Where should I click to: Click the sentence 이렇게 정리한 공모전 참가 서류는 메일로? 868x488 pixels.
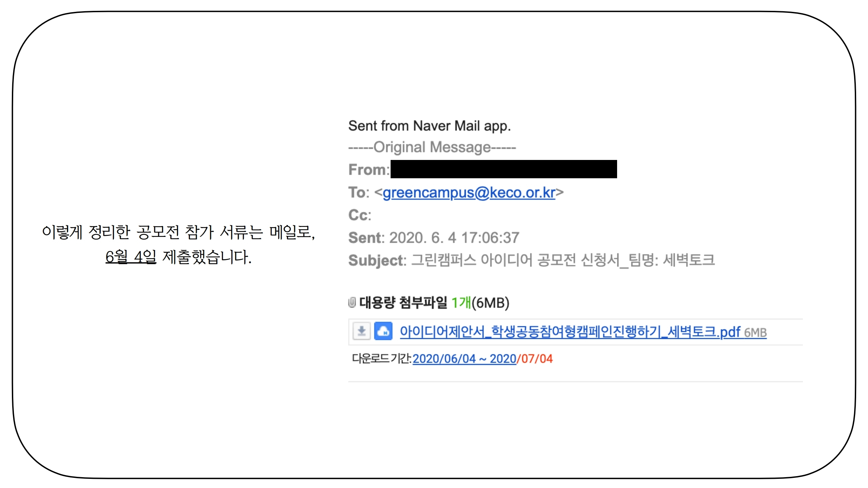178,232
